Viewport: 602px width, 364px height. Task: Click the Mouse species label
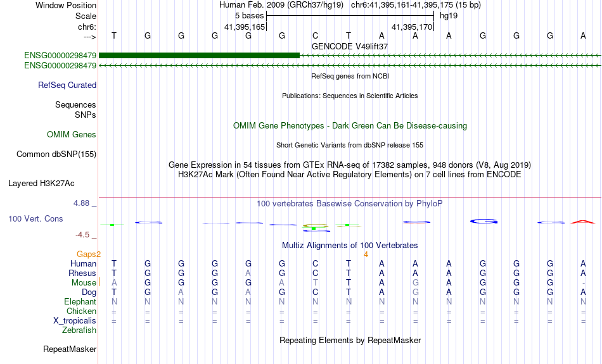tap(84, 283)
